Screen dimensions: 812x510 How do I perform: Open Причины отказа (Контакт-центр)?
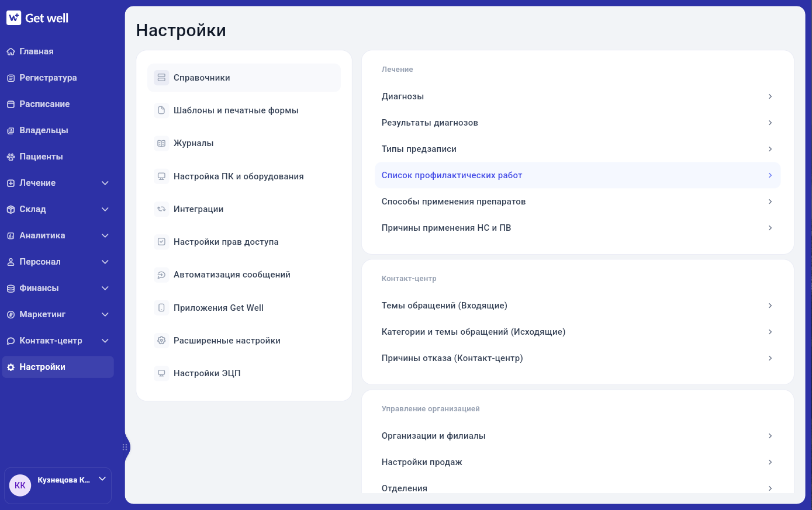click(578, 358)
